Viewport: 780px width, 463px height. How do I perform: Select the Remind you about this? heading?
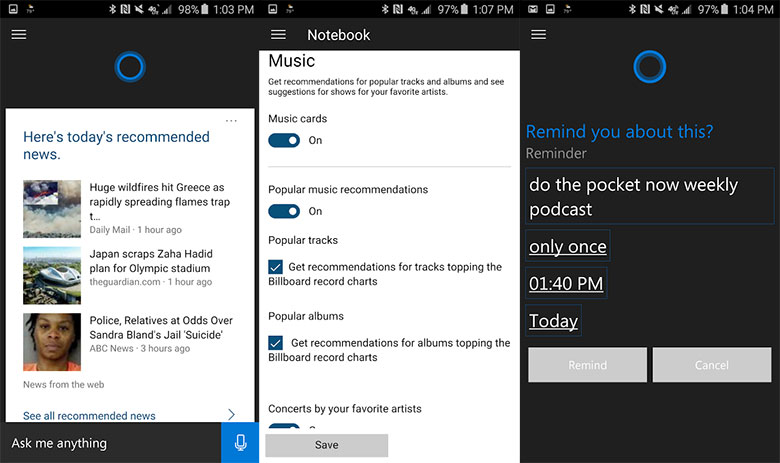[619, 132]
